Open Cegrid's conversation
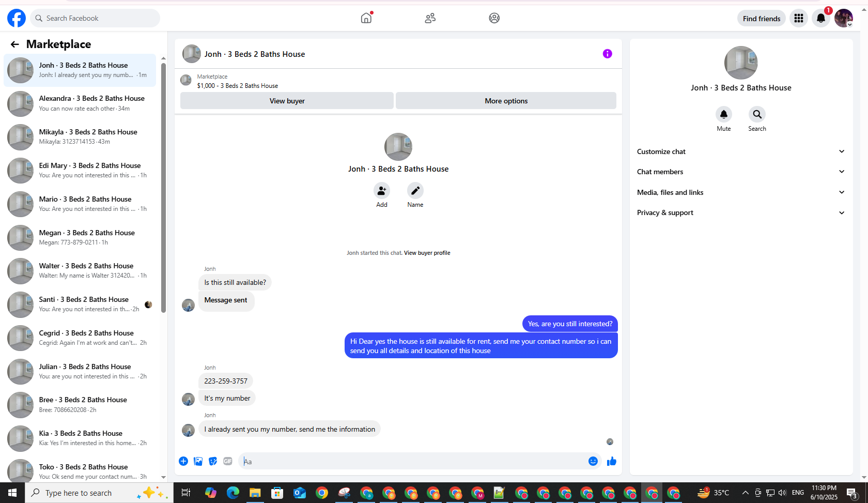Image resolution: width=868 pixels, height=503 pixels. tap(80, 338)
